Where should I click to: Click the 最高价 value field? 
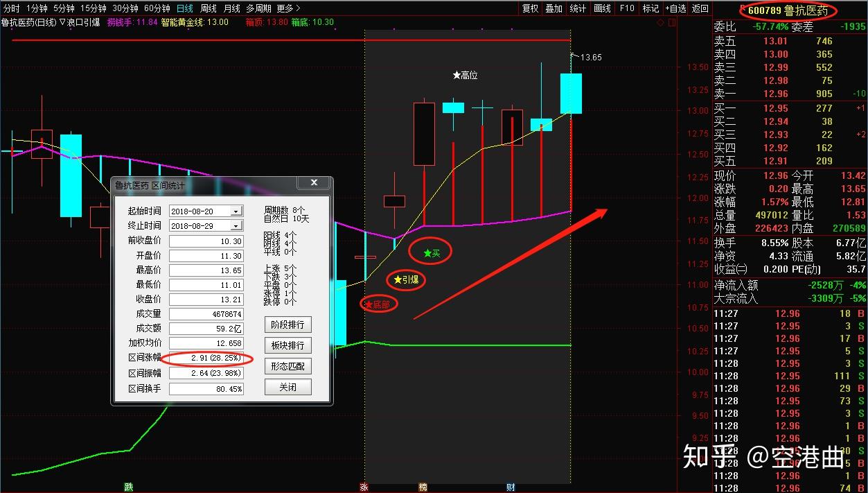(206, 270)
